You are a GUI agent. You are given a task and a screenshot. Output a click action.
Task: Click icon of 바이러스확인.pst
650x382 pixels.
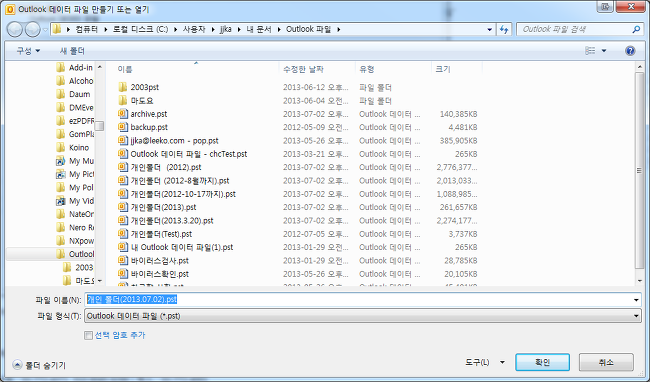(x=123, y=273)
